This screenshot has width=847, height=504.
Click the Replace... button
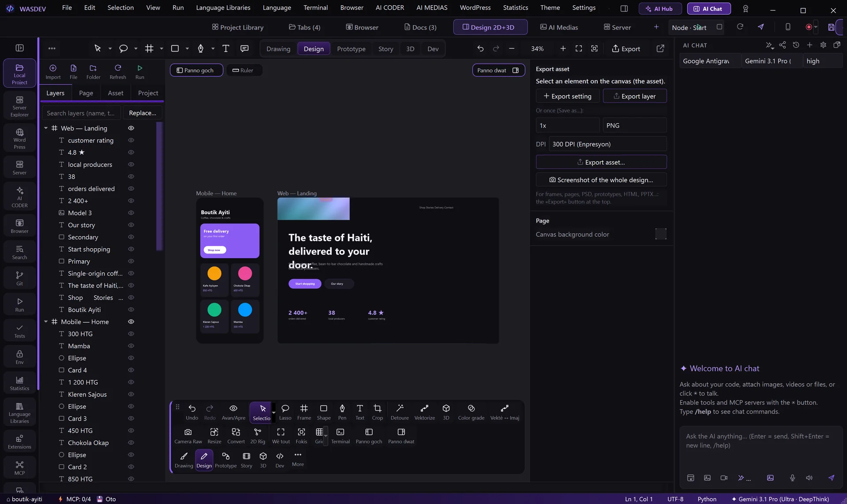coord(142,113)
